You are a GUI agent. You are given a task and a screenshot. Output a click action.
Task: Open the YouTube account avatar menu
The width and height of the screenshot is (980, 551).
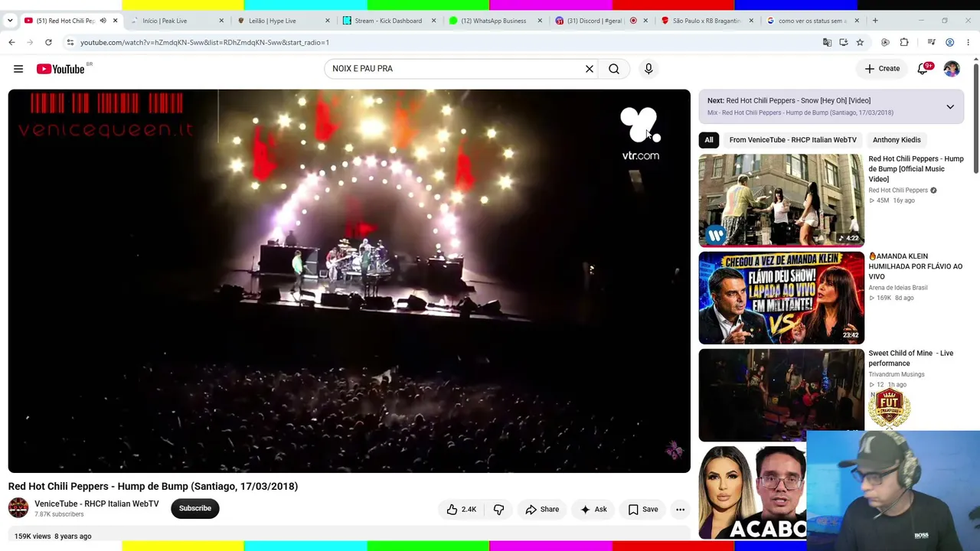pyautogui.click(x=952, y=69)
